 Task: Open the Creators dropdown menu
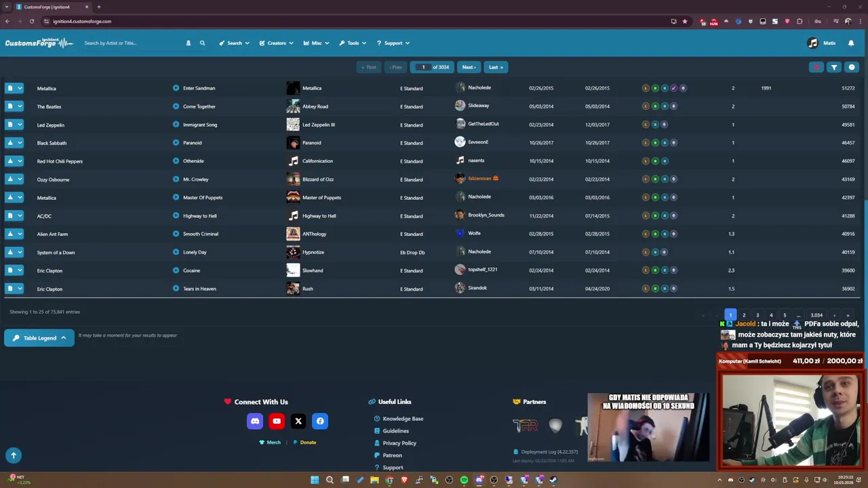click(x=276, y=43)
